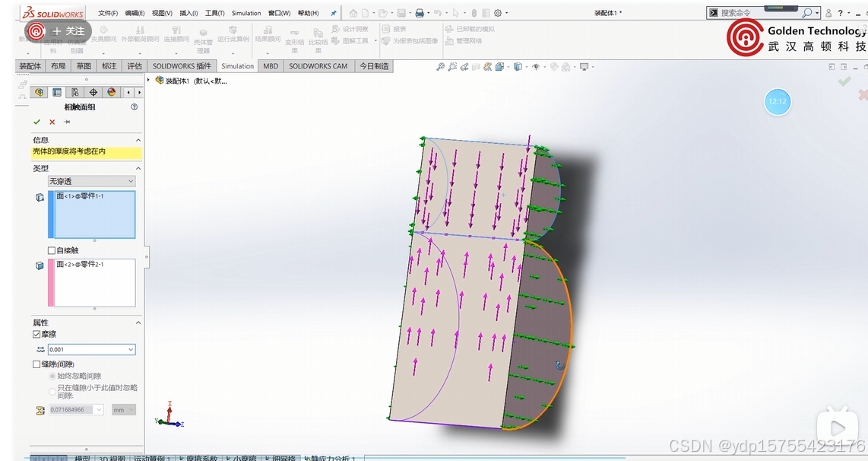This screenshot has width=868, height=461.
Task: Collapse the 类型 section
Action: tap(138, 168)
